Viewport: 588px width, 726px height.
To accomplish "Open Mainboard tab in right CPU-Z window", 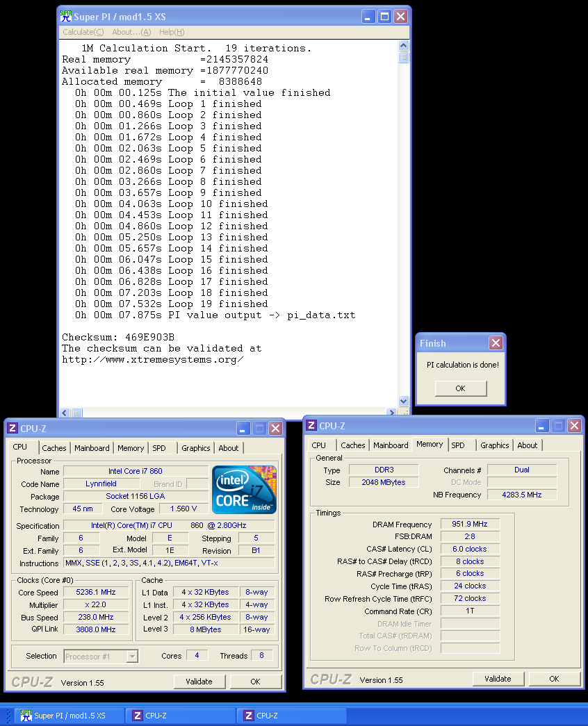I will [x=391, y=445].
